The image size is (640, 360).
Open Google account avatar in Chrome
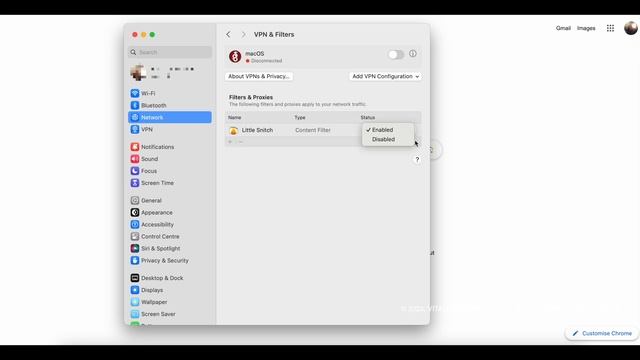tap(631, 28)
